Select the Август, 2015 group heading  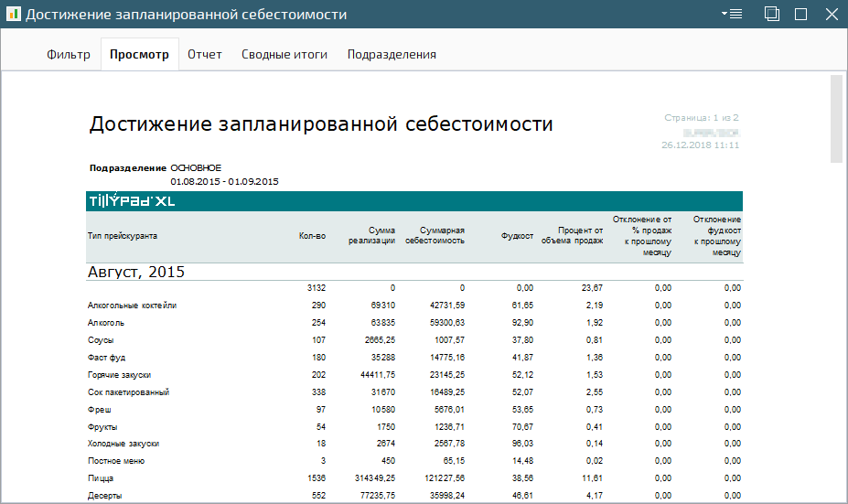click(x=137, y=272)
